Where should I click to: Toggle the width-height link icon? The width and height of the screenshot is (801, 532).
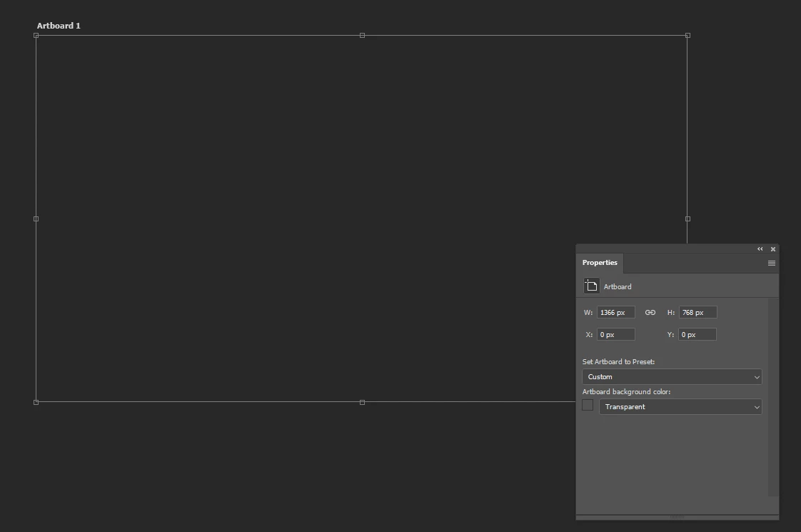click(650, 312)
